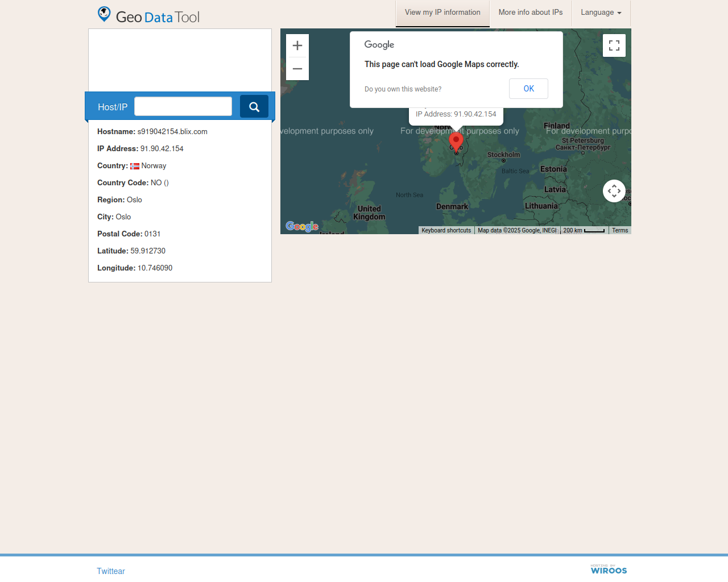Focus the Host/IP input field
Screen dimensions: 728x582
point(183,106)
